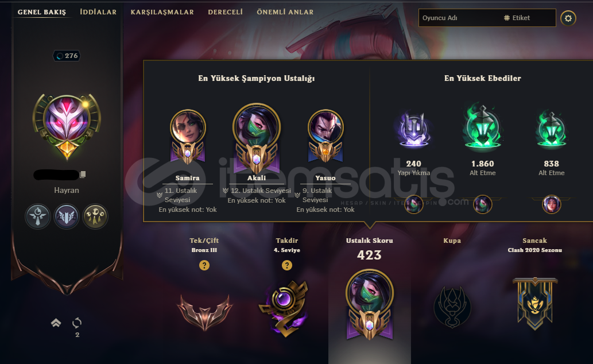This screenshot has width=593, height=364.
Task: Click the 838 Alt Etme eternal icon
Action: [x=552, y=129]
